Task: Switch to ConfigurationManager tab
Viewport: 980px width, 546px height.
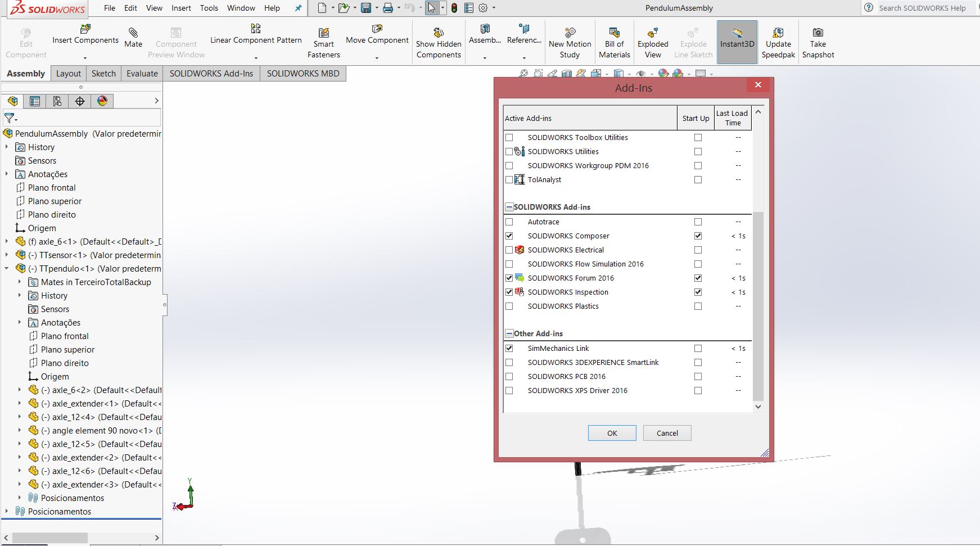Action: coord(57,101)
